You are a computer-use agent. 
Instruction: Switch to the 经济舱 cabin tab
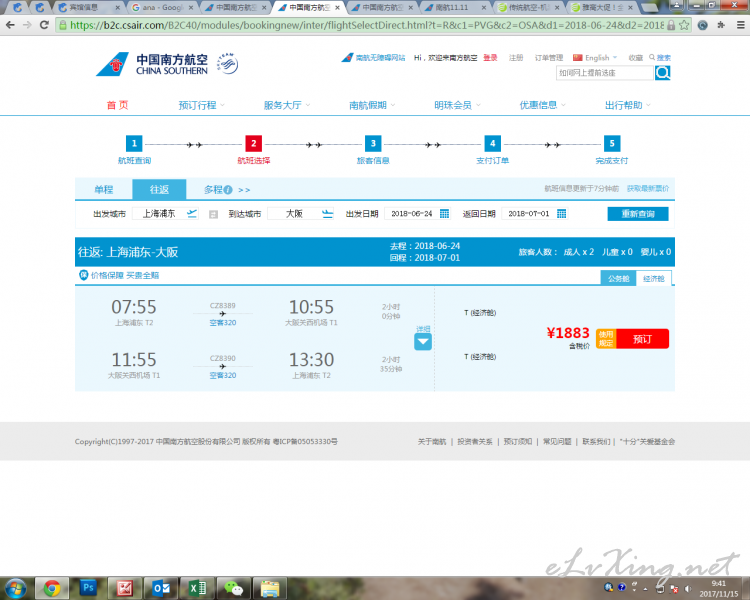(653, 278)
